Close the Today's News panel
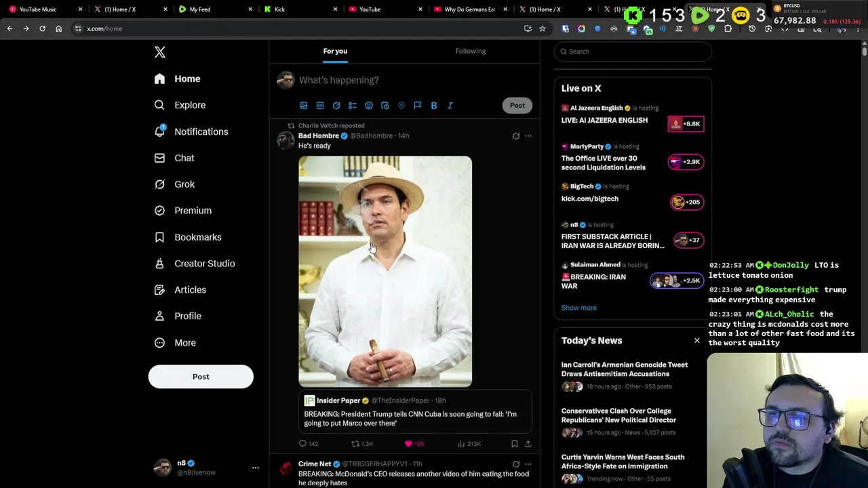This screenshot has height=488, width=868. (x=697, y=340)
